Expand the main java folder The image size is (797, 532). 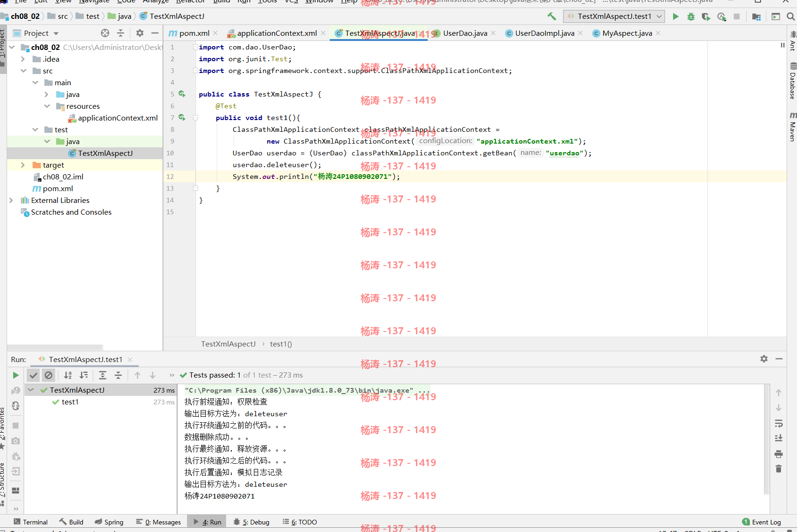[x=46, y=94]
